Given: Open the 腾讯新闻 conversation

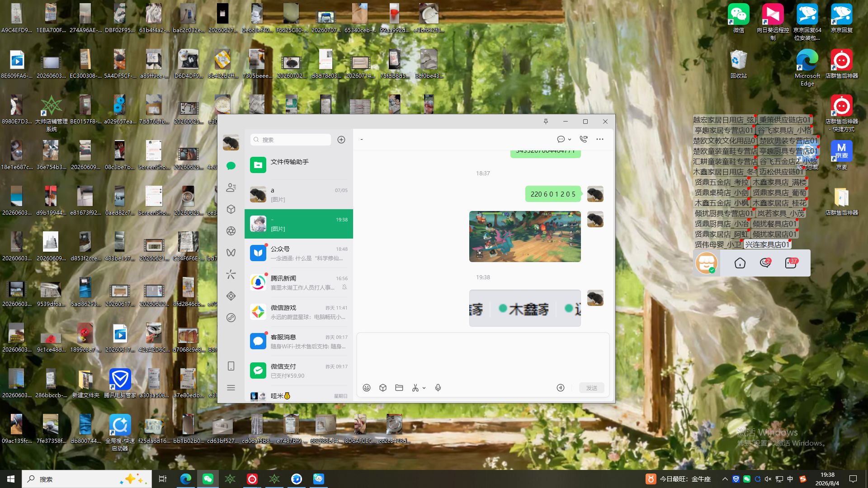Looking at the screenshot, I should (x=299, y=282).
